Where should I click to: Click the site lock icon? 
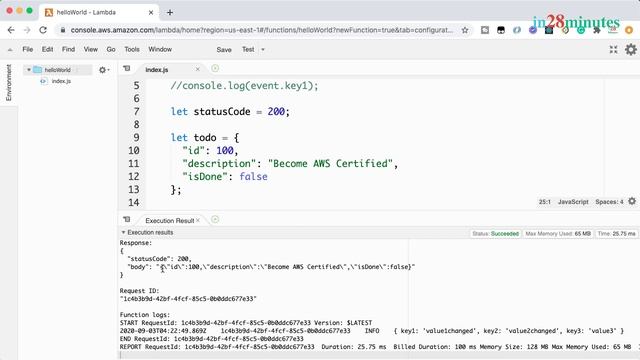(x=62, y=30)
